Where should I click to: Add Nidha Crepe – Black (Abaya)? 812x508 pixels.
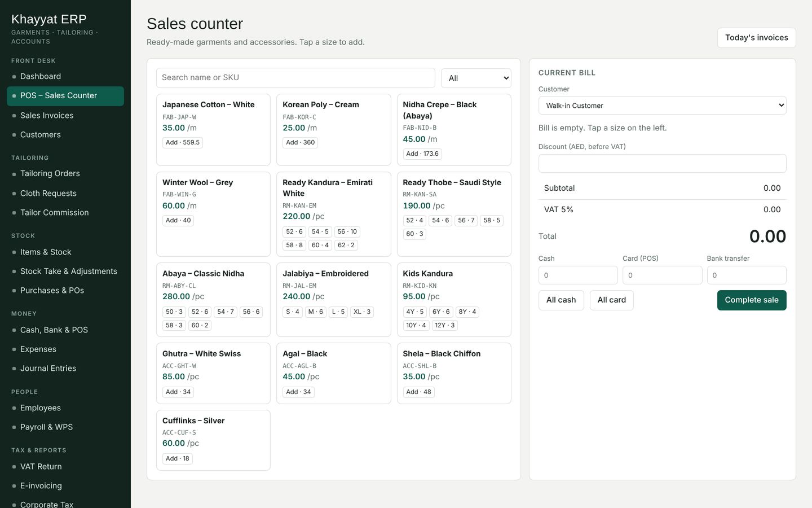pyautogui.click(x=422, y=154)
